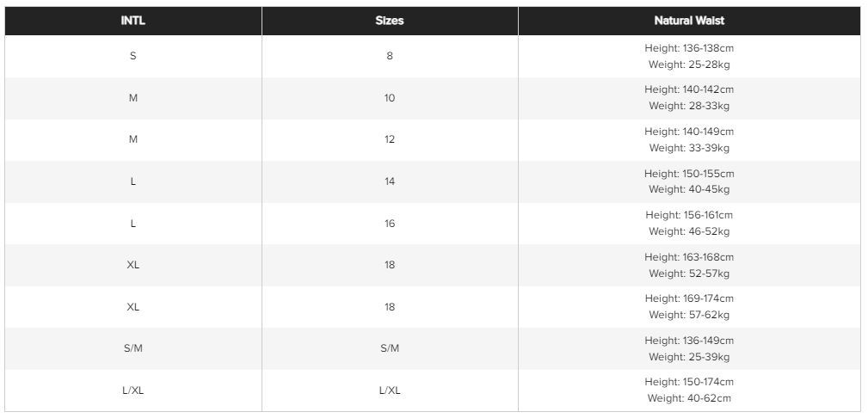Click the INTL column header

click(132, 21)
